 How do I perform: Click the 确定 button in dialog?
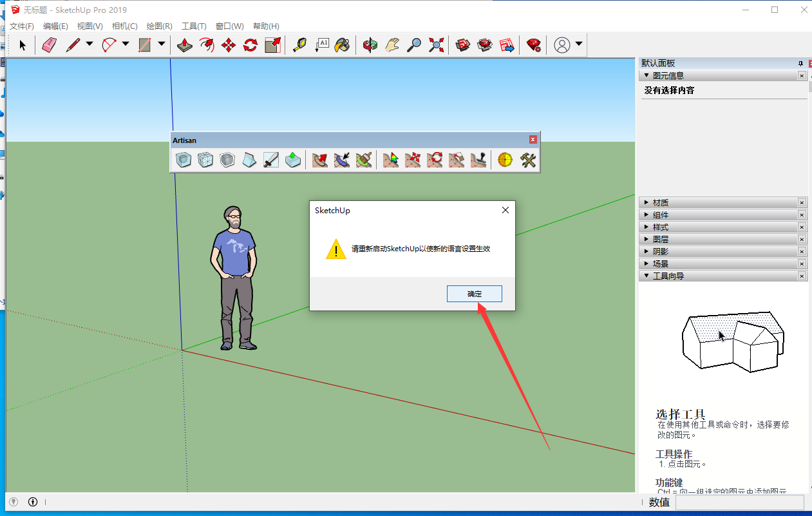click(x=474, y=294)
